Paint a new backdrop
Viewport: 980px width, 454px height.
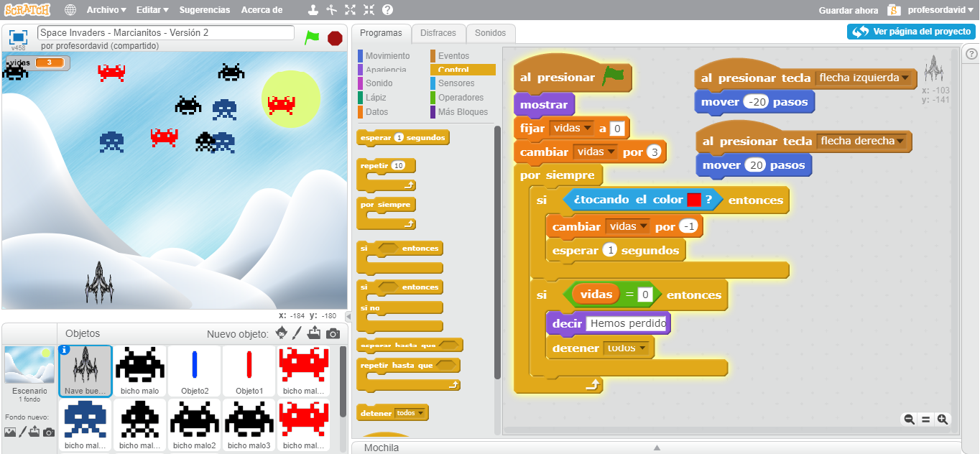[22, 432]
